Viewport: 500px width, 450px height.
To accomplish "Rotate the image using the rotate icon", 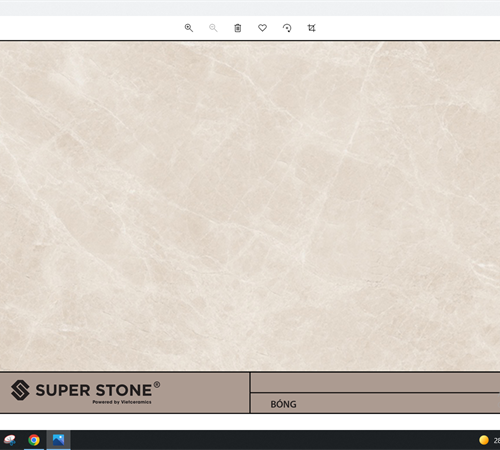I will pyautogui.click(x=287, y=28).
